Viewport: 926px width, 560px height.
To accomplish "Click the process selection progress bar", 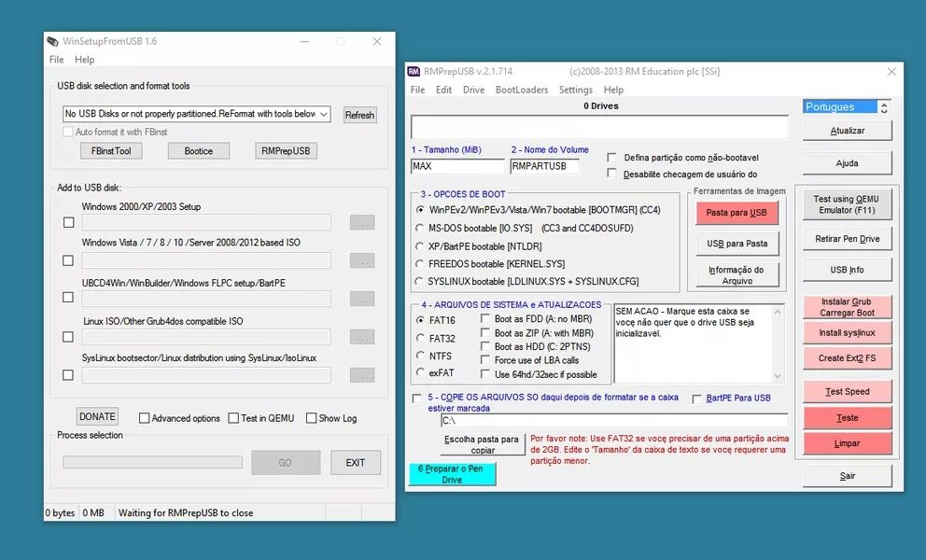I will click(x=152, y=462).
